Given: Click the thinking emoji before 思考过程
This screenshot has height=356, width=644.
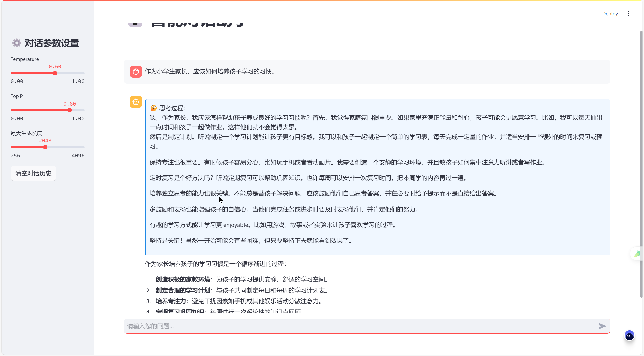Looking at the screenshot, I should (153, 108).
